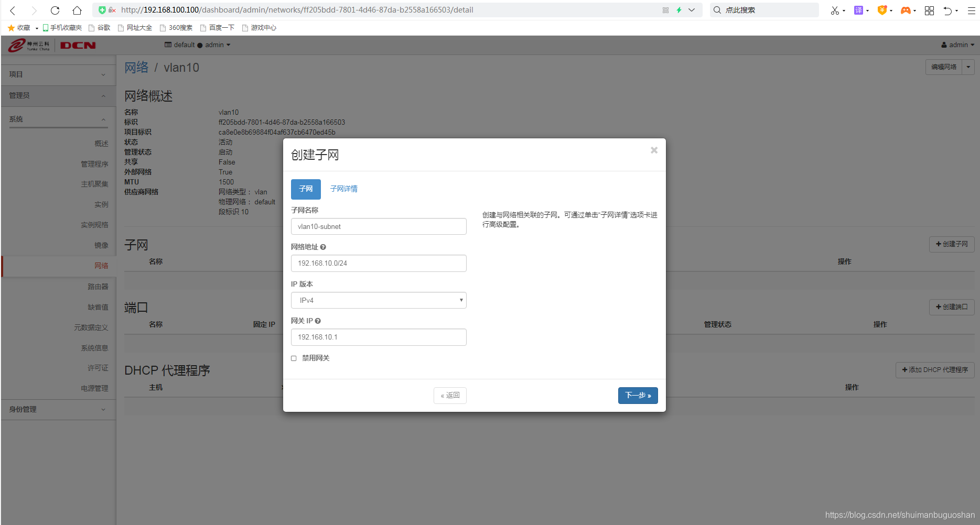The width and height of the screenshot is (980, 525).
Task: Click the 创建子网 button in subnet section
Action: (952, 244)
